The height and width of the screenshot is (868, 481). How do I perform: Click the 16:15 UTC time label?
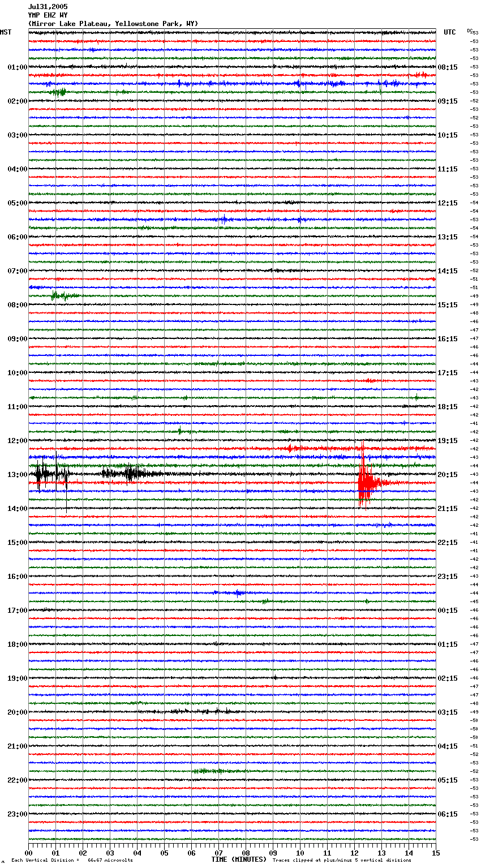coord(448,339)
